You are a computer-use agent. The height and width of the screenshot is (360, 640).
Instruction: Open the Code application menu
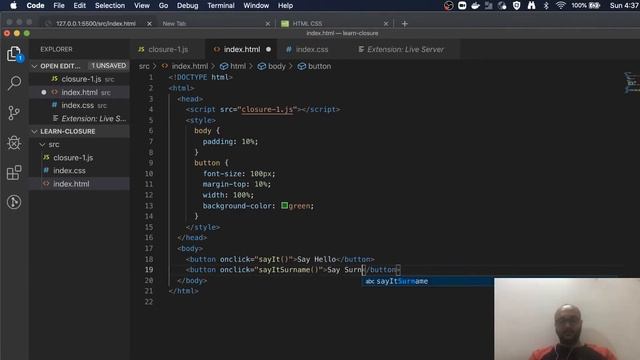coord(35,6)
